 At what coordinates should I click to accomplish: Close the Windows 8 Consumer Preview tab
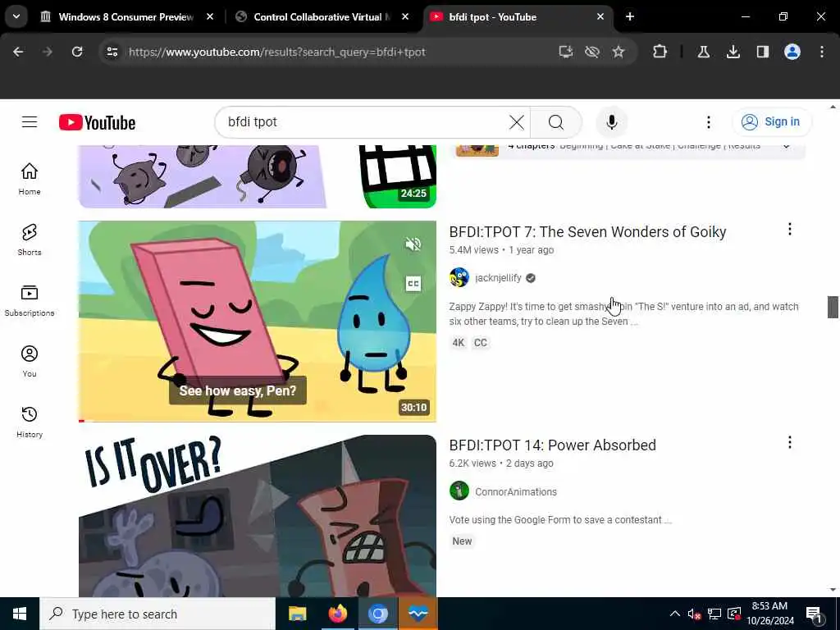point(210,17)
